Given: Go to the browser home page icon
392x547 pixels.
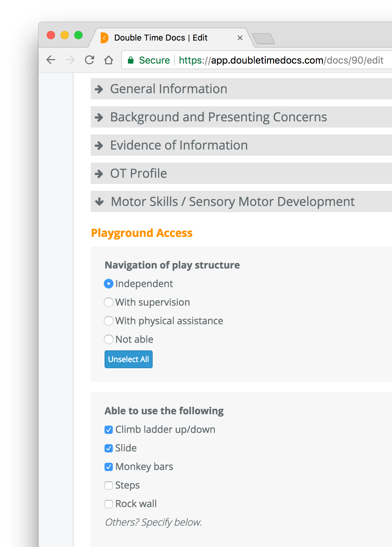Looking at the screenshot, I should (109, 60).
